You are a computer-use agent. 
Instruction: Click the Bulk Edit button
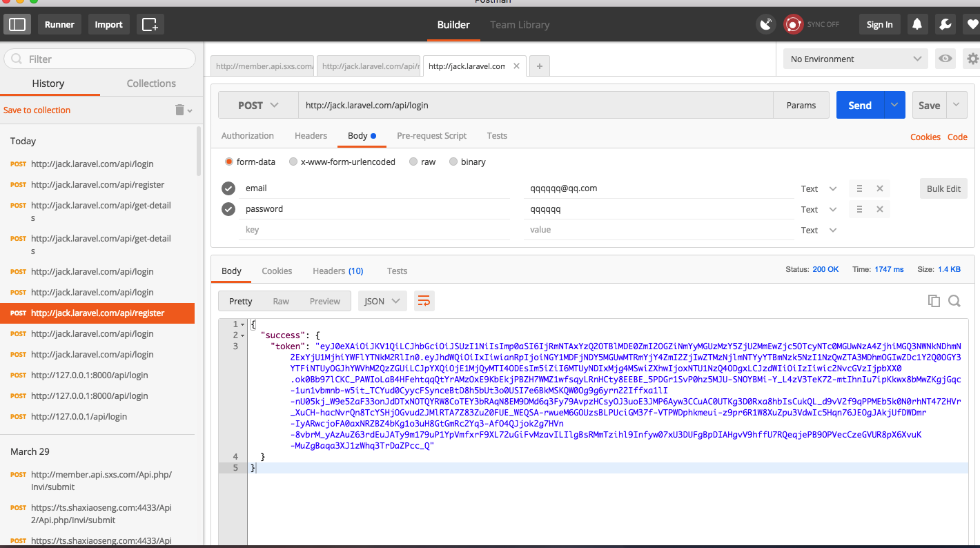click(943, 188)
